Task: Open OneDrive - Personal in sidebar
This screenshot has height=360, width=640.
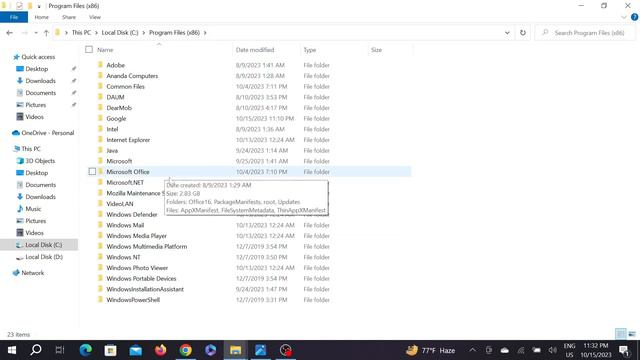Action: tap(47, 133)
